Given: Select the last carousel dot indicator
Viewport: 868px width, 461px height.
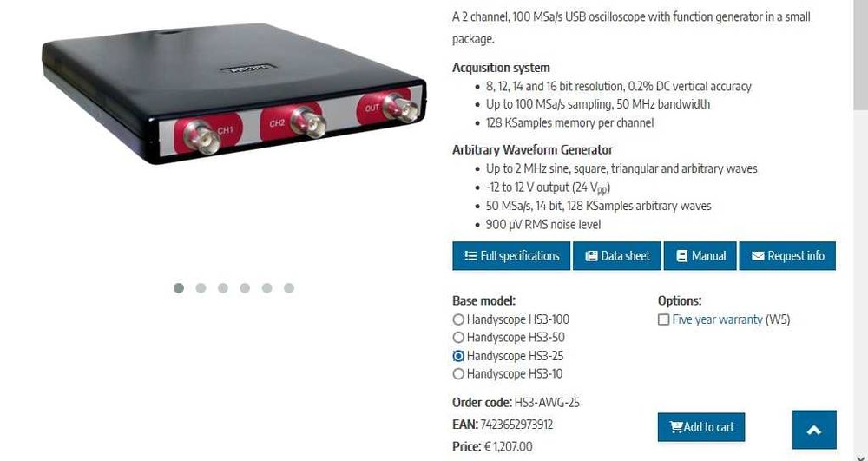Looking at the screenshot, I should click(x=289, y=287).
